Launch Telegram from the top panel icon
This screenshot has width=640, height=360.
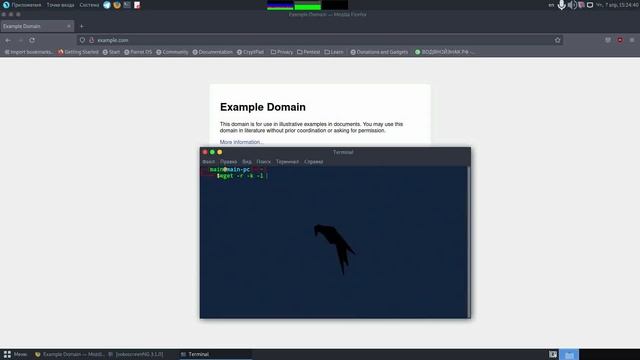[107, 5]
